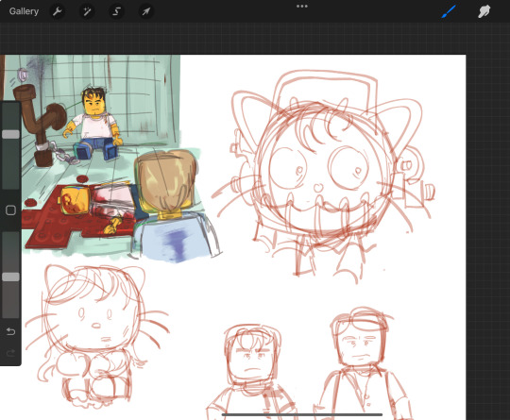Activate the Transform arrow tool

[x=145, y=11]
